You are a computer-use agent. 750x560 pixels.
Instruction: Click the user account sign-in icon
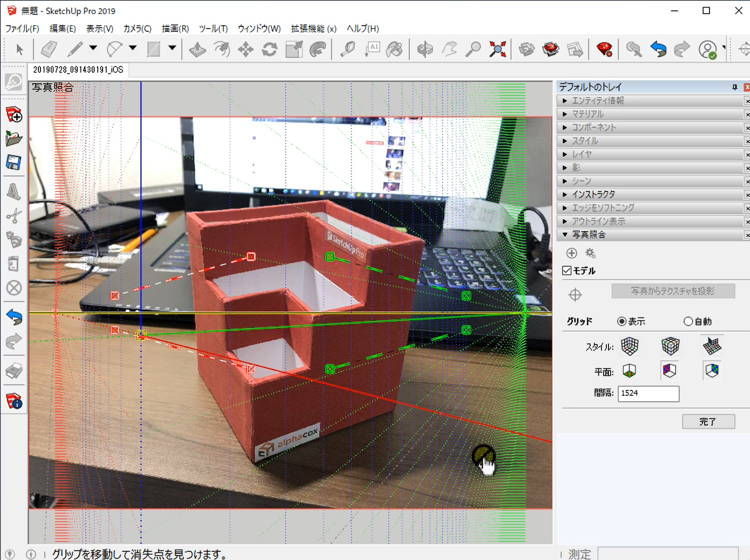708,49
